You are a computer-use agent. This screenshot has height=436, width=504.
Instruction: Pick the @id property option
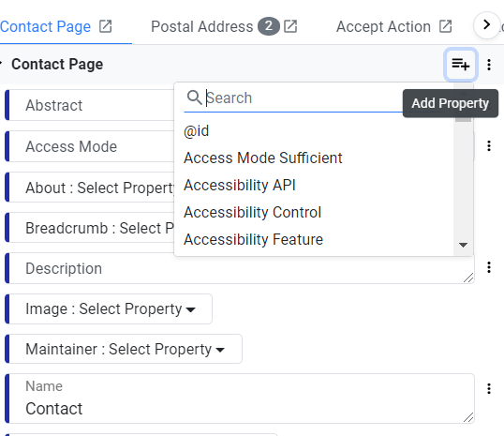pos(196,131)
